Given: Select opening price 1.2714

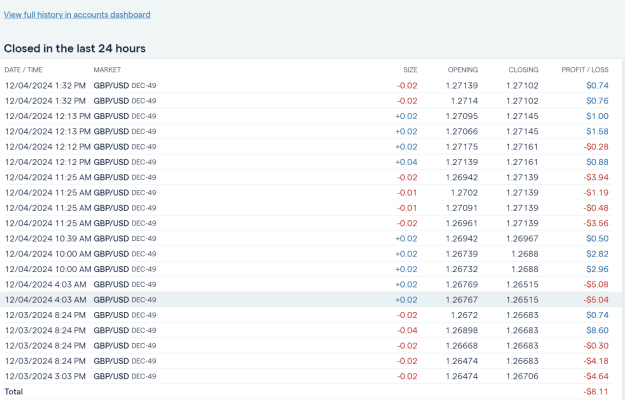Looking at the screenshot, I should (464, 101).
